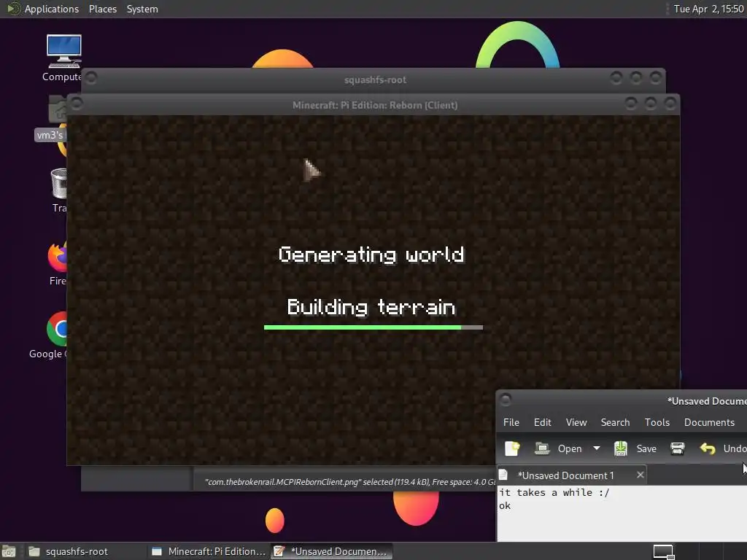
Task: Open window menu button of squashfs-root window
Action: click(x=91, y=77)
